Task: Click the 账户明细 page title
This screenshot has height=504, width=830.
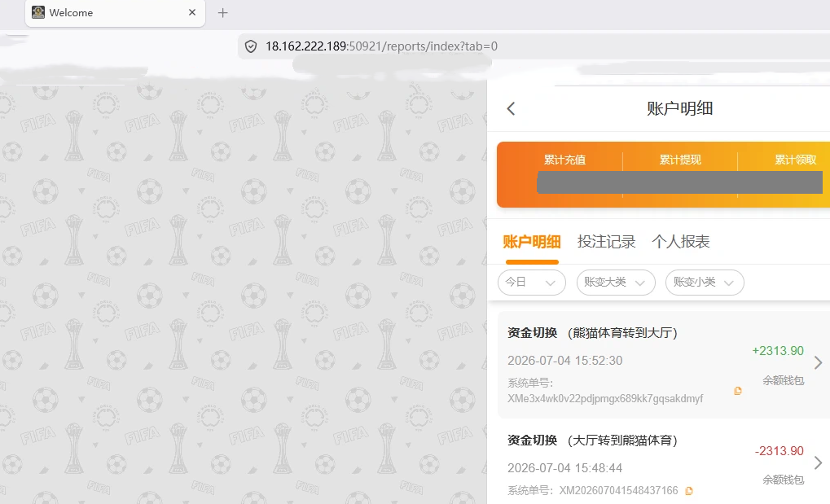Action: tap(679, 108)
